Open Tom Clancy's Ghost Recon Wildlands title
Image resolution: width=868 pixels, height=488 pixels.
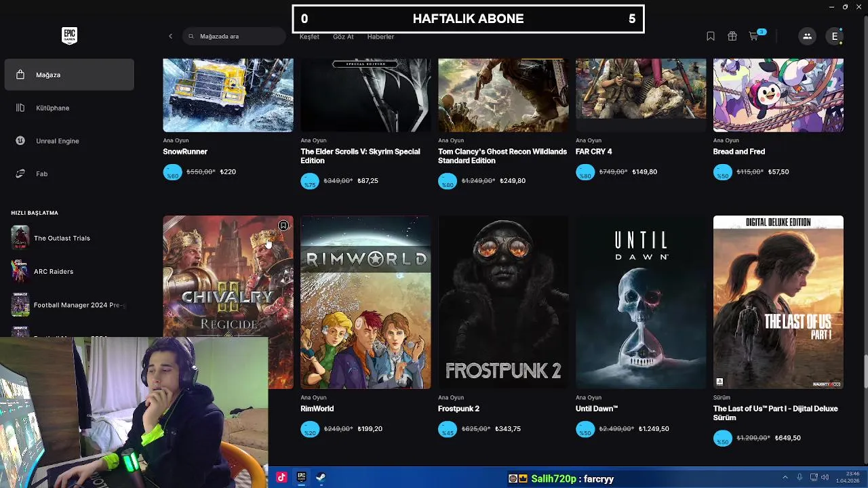pos(502,156)
